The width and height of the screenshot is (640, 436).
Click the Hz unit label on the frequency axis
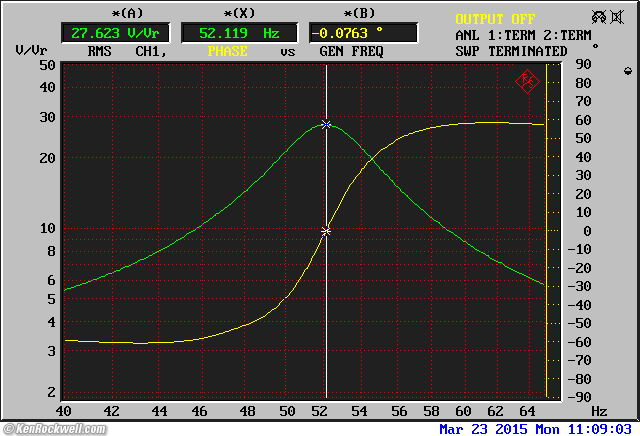(x=599, y=411)
